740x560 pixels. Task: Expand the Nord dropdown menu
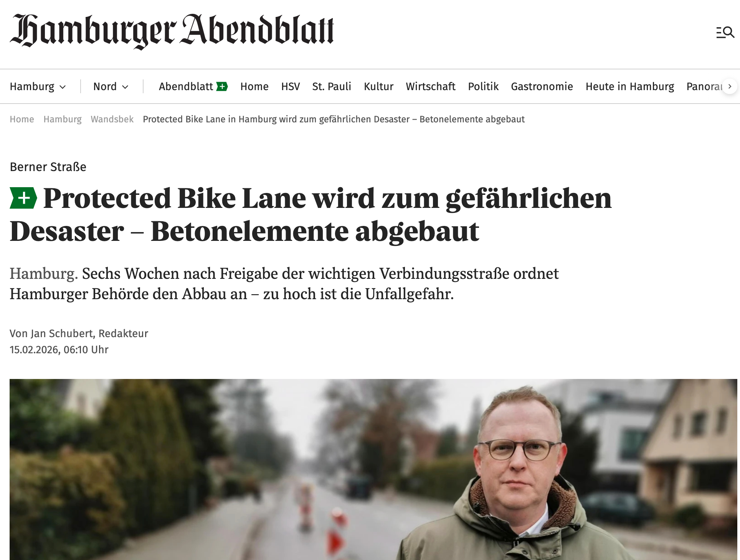111,87
